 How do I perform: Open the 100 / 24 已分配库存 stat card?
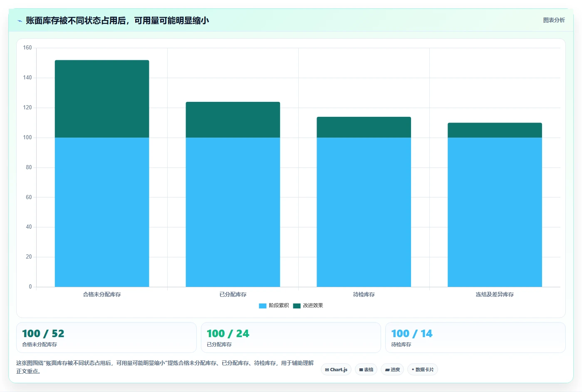(291, 338)
